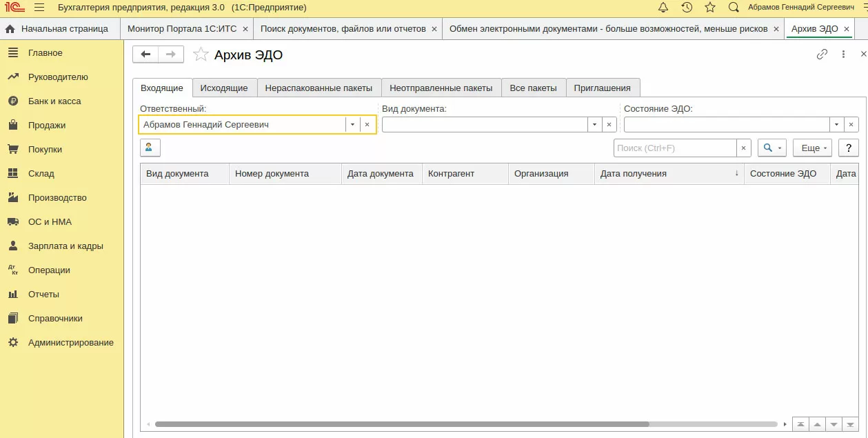Jump to the last row arrow
The height and width of the screenshot is (438, 868).
click(851, 424)
